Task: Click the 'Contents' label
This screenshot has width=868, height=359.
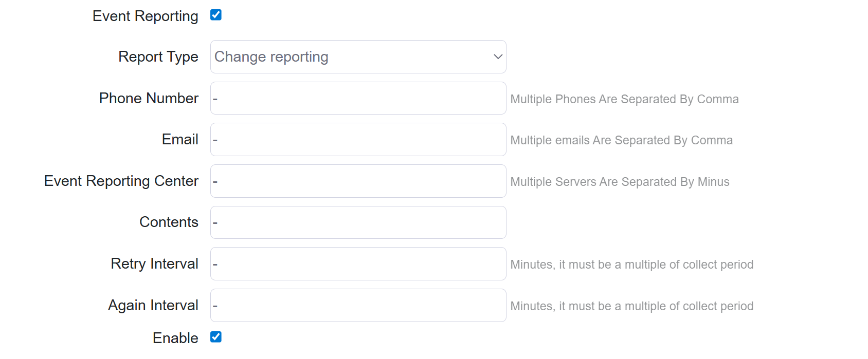Action: (x=169, y=222)
